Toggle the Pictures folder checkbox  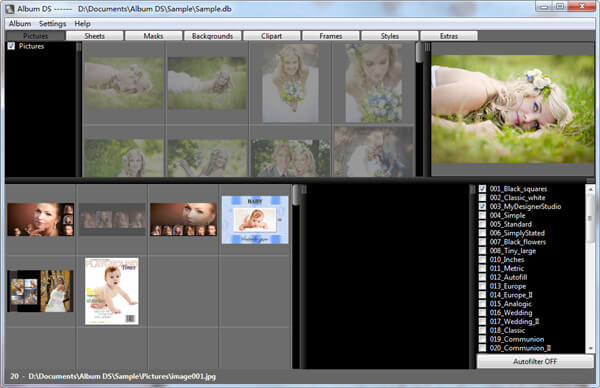coord(11,46)
